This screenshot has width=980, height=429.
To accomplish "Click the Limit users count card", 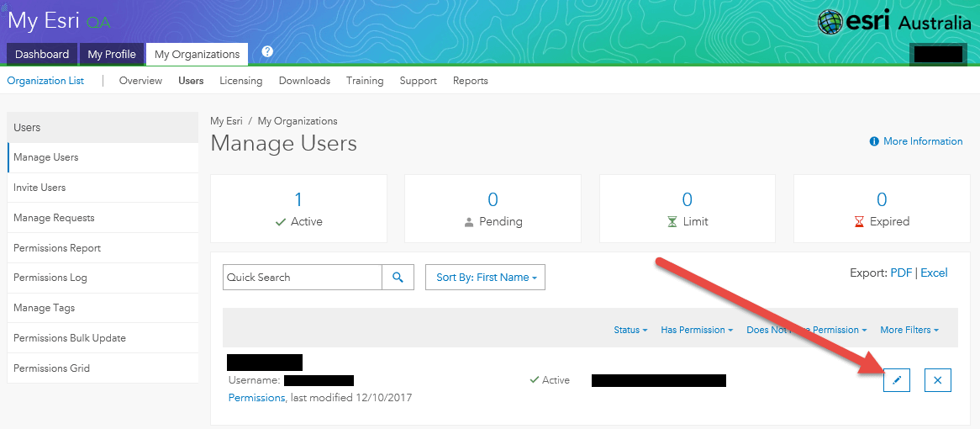I will pos(688,209).
